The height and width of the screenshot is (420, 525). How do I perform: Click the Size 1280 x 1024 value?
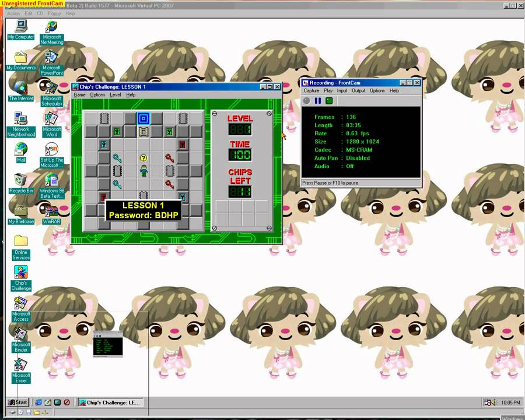point(363,142)
